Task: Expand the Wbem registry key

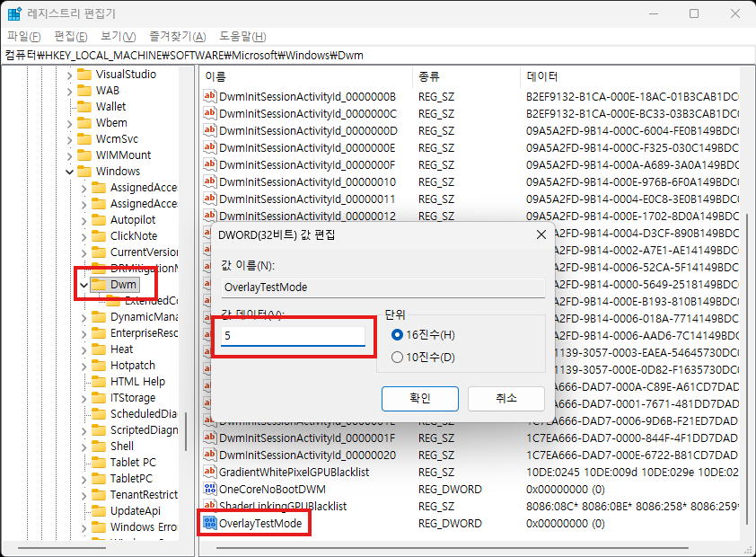Action: (x=69, y=123)
